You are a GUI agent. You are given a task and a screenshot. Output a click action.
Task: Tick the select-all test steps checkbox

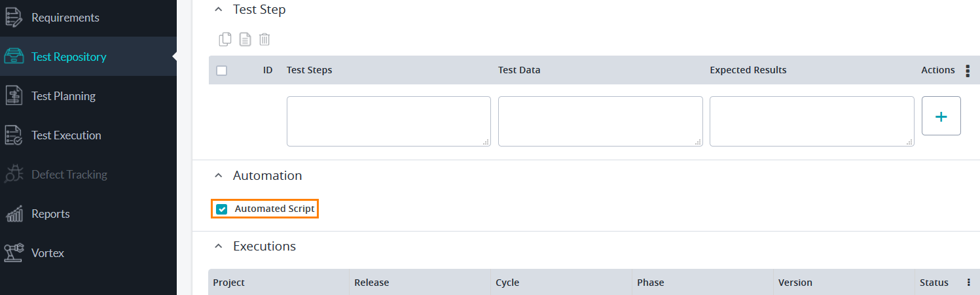(x=221, y=71)
